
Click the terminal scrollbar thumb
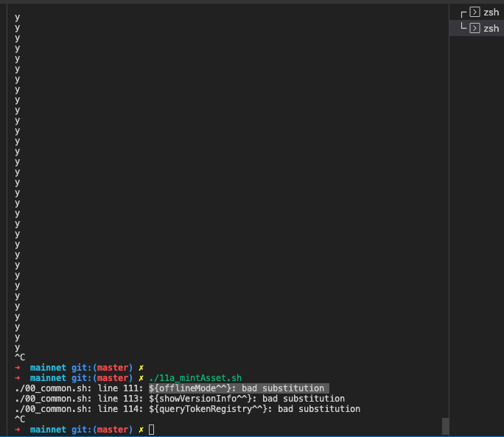pos(445,426)
